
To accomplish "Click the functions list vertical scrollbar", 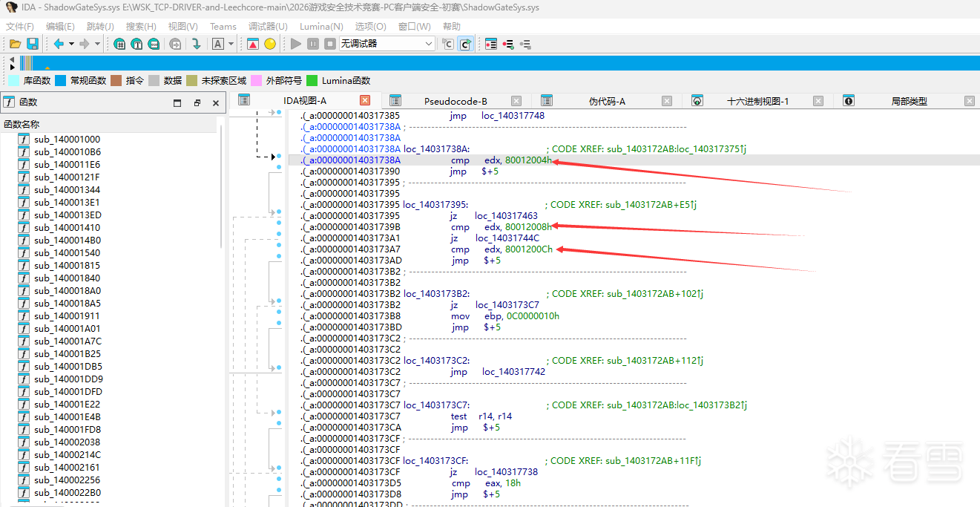I will click(221, 186).
